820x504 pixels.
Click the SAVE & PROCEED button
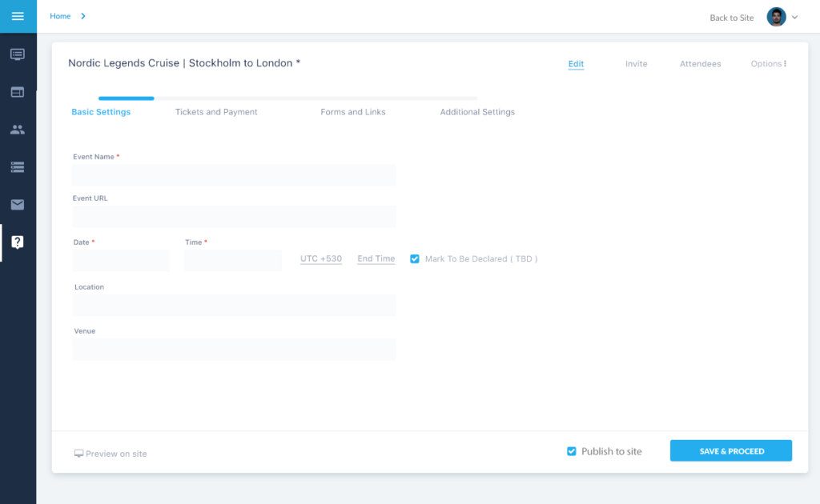click(731, 451)
